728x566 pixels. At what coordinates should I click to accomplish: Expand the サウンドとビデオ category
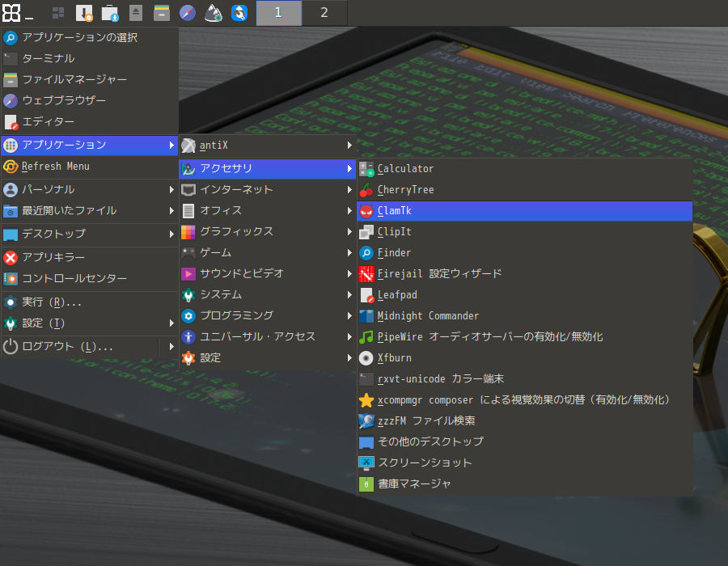tap(268, 274)
